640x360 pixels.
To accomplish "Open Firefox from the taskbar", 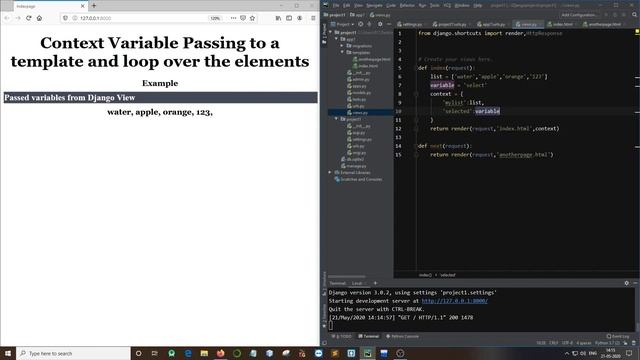I will 220,353.
